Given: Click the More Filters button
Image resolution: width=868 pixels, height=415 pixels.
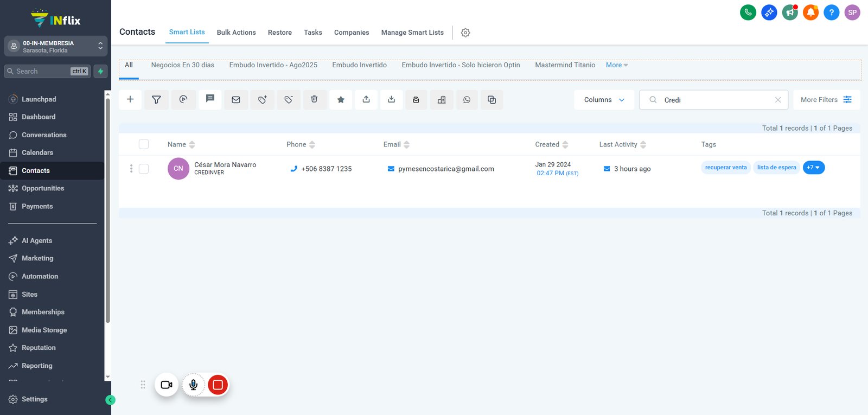Looking at the screenshot, I should coord(826,100).
